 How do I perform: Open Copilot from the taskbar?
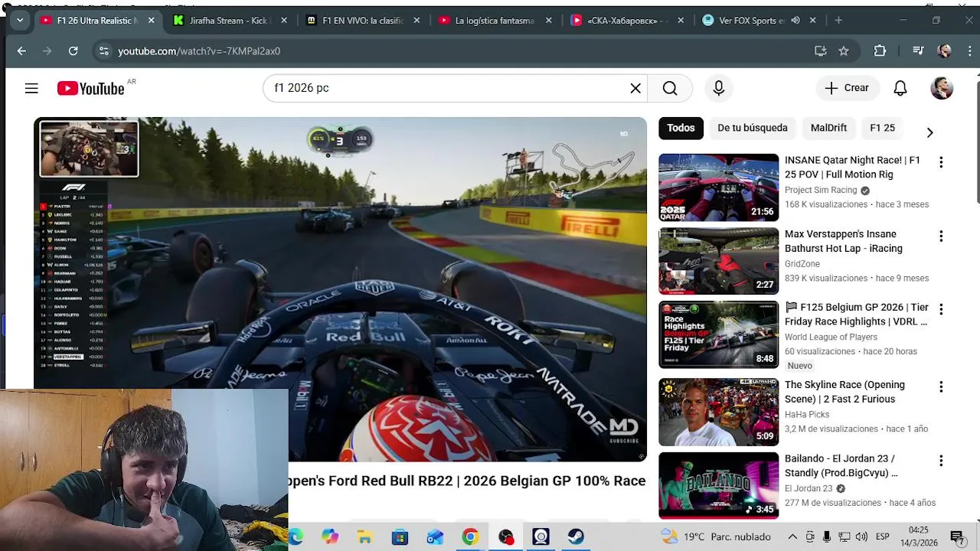point(329,536)
